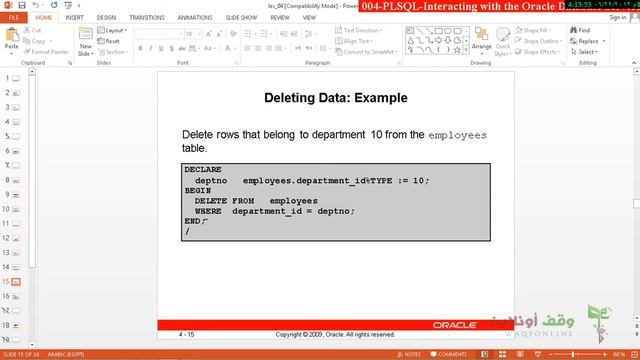Switch to the VIEW tab
The height and width of the screenshot is (360, 640).
click(x=309, y=18)
